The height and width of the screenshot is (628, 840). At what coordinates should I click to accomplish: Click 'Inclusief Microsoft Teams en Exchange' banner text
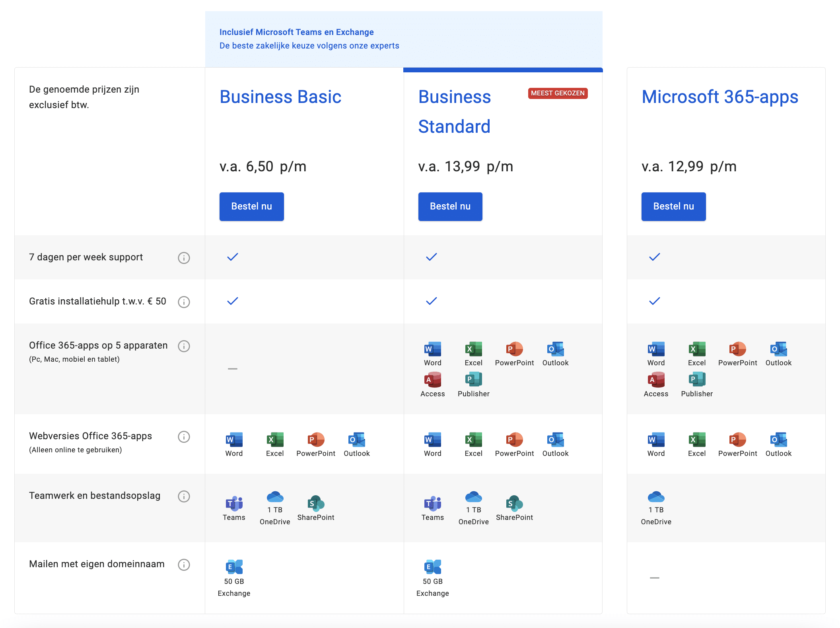click(296, 32)
